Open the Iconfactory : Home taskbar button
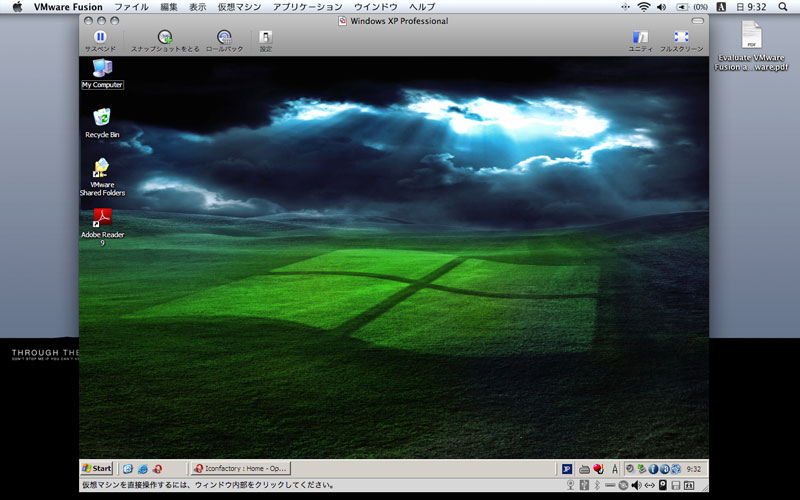Screen dimensions: 800x500 pos(241,468)
